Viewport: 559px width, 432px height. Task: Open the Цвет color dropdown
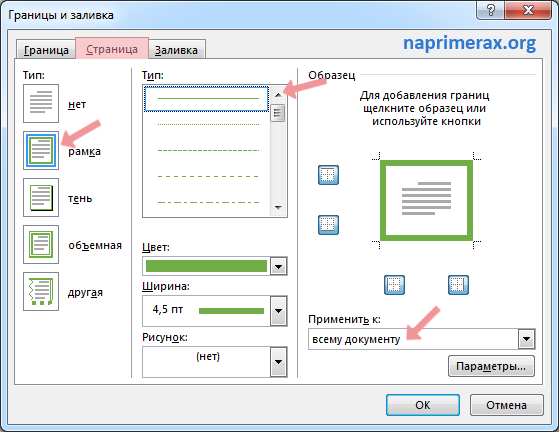pos(278,266)
